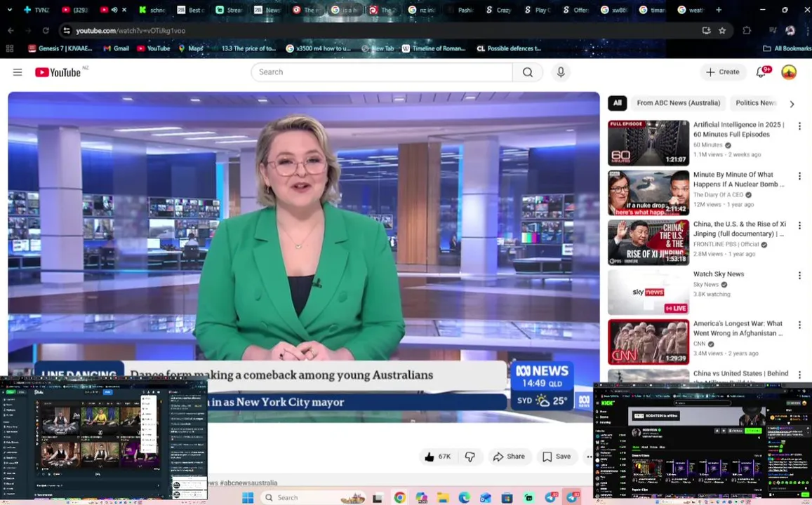Viewport: 812px width, 505px height.
Task: Click the install/cast icon in address bar
Action: (x=706, y=31)
